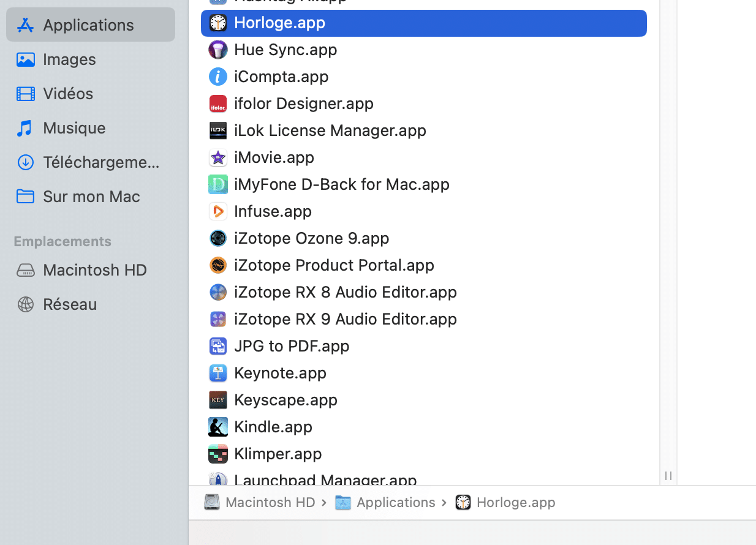This screenshot has height=545, width=756.
Task: Click the Keynote.app icon
Action: [218, 373]
